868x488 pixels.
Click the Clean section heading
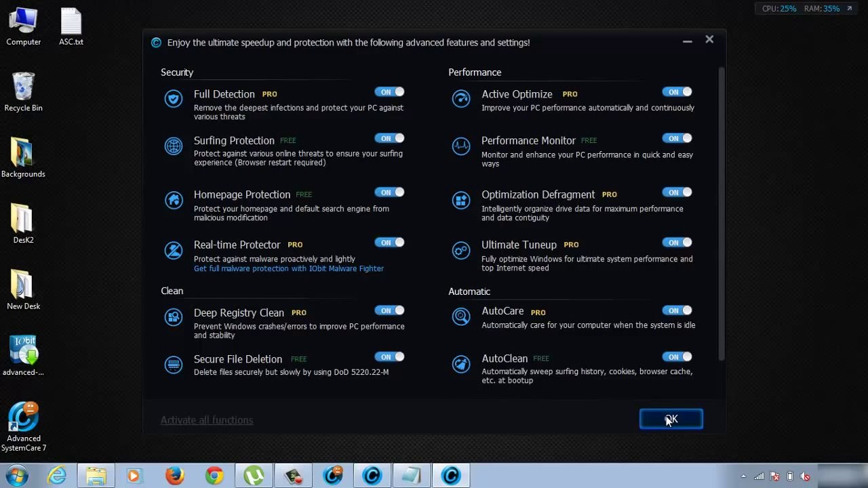click(172, 291)
